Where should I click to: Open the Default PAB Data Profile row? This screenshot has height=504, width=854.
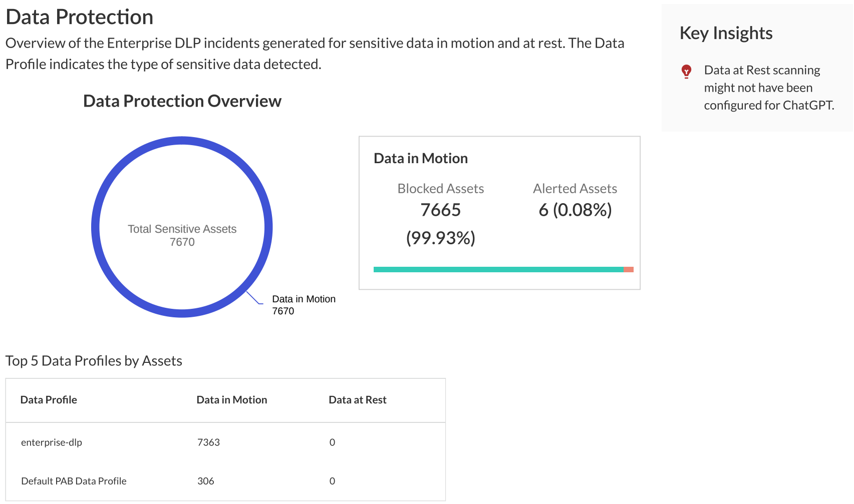pos(74,481)
